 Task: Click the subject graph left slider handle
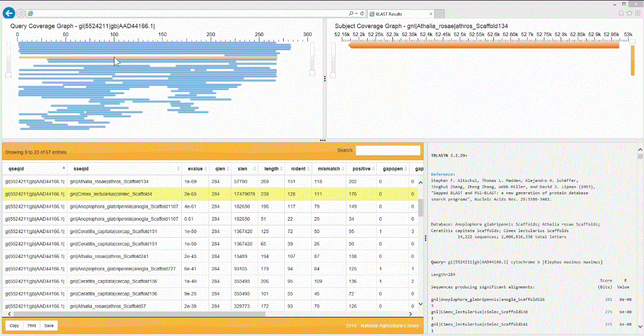[333, 76]
